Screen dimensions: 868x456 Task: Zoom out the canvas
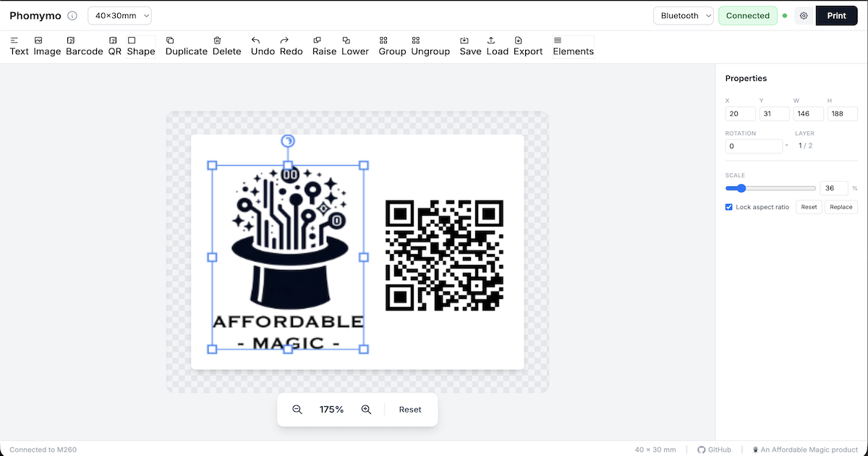coord(297,410)
